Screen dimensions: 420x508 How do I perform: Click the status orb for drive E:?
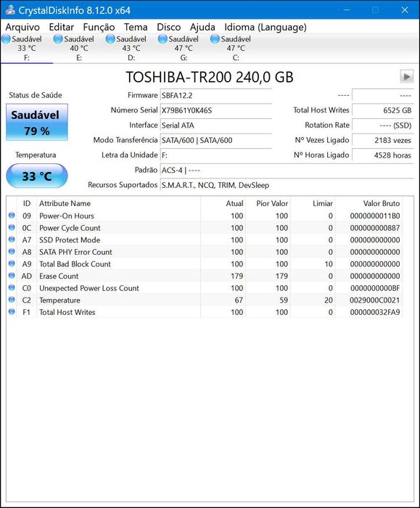pyautogui.click(x=58, y=39)
